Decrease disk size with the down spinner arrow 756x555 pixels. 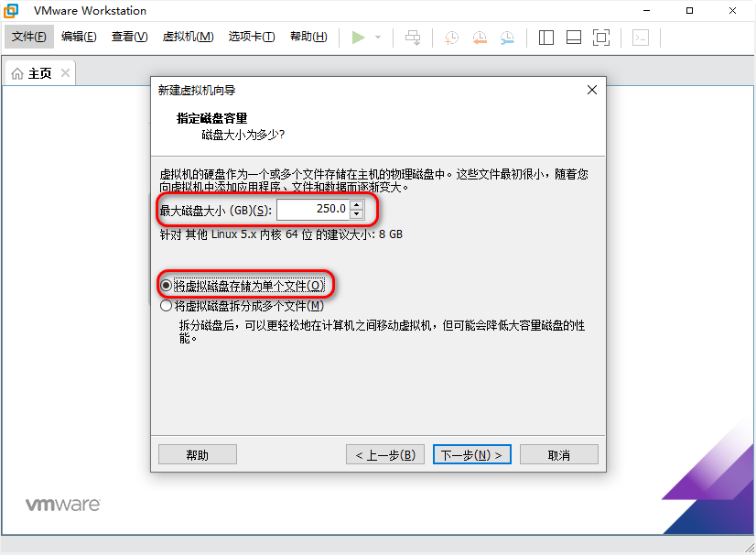click(356, 214)
